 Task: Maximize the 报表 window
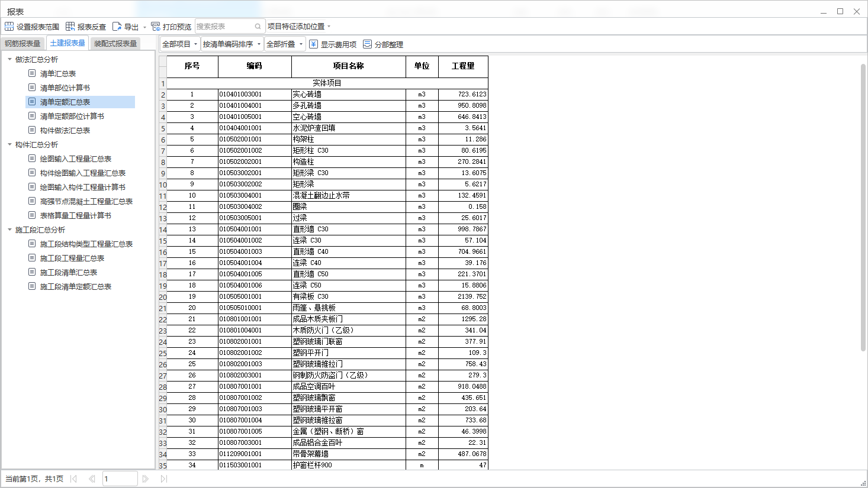tap(840, 11)
